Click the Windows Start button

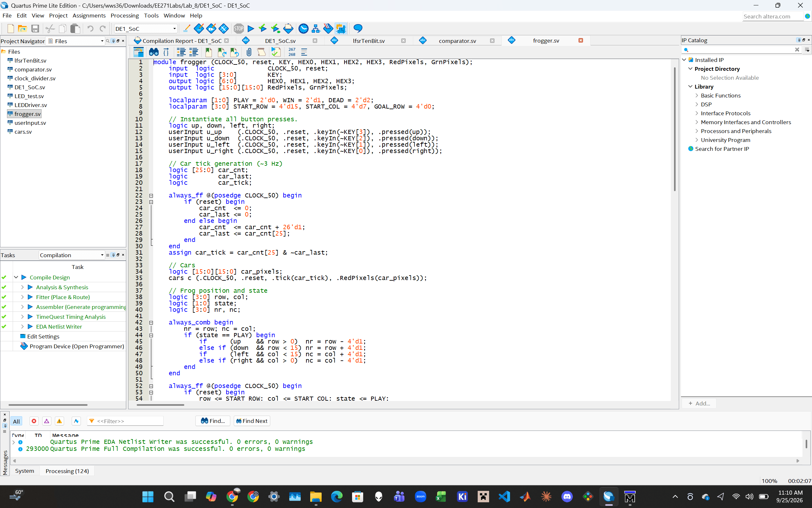point(147,496)
